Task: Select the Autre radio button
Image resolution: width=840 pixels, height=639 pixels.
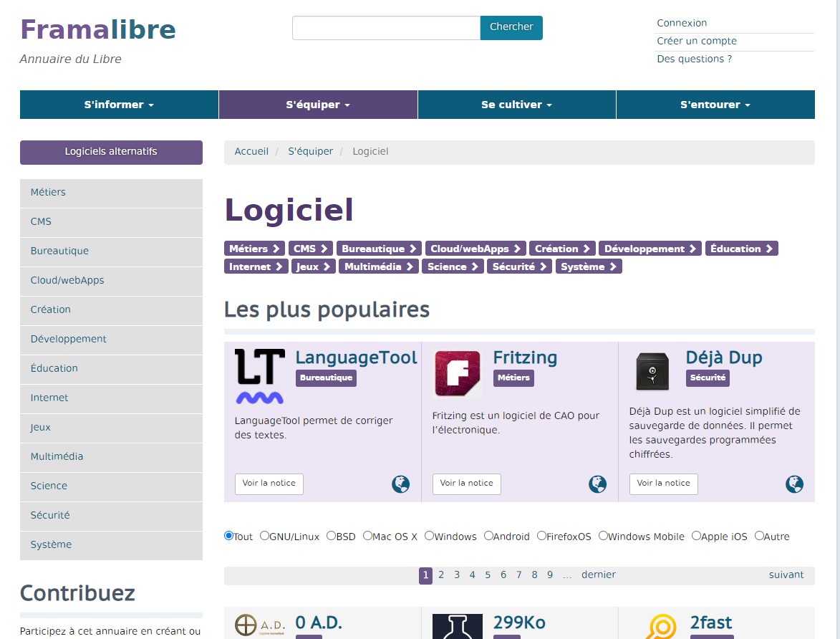Action: [x=759, y=536]
